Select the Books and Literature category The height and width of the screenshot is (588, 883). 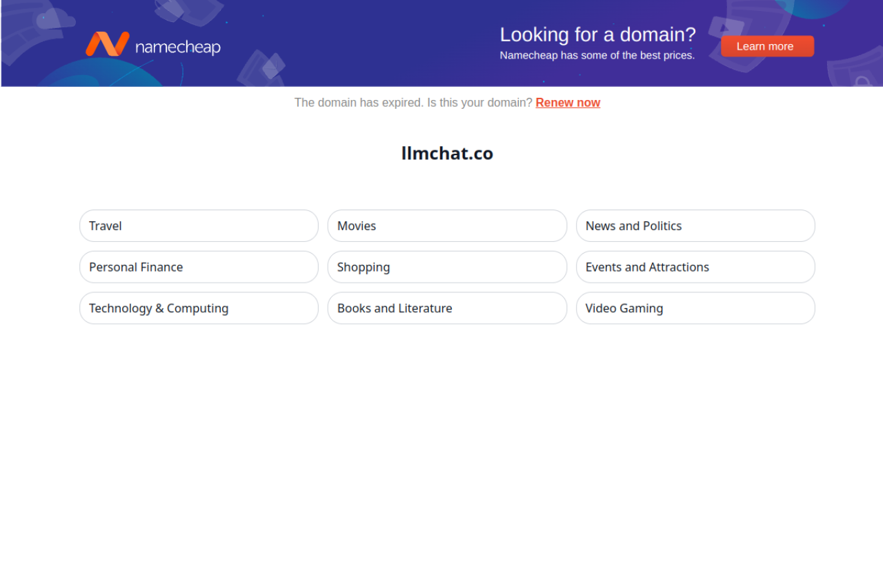447,308
